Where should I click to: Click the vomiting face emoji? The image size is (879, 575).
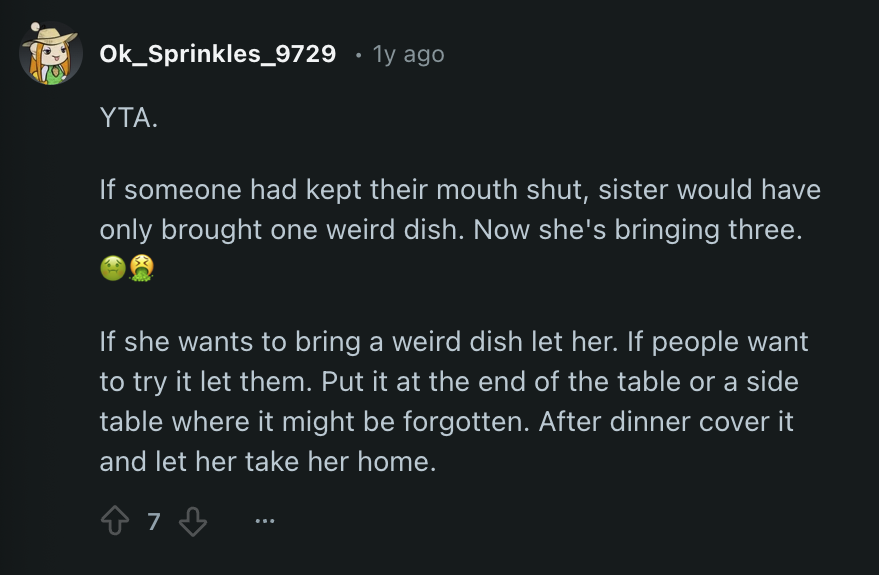pos(142,269)
